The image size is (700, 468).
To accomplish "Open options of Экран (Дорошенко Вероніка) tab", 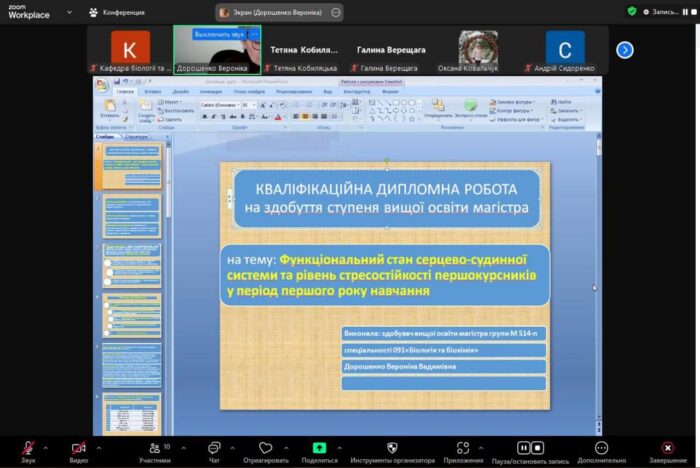I will (335, 12).
